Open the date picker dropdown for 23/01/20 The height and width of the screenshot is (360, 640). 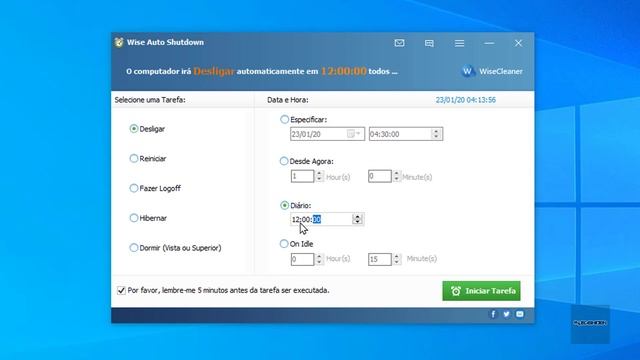tap(353, 134)
